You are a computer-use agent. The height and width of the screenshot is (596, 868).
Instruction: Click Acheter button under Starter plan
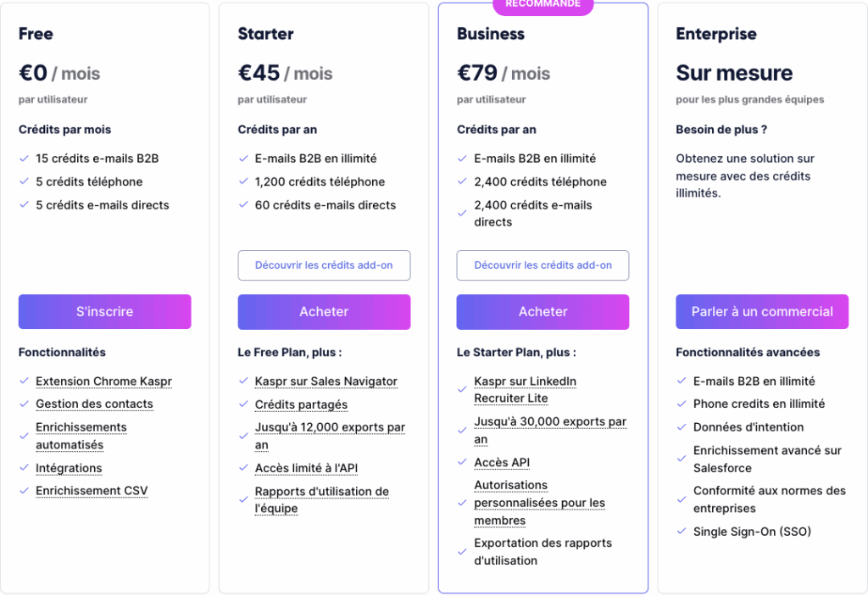click(x=324, y=311)
